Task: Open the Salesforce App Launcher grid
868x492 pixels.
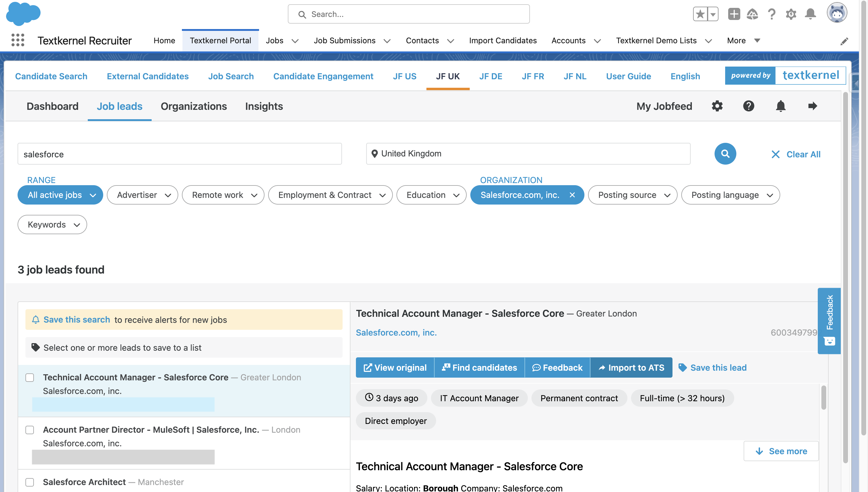Action: (18, 40)
